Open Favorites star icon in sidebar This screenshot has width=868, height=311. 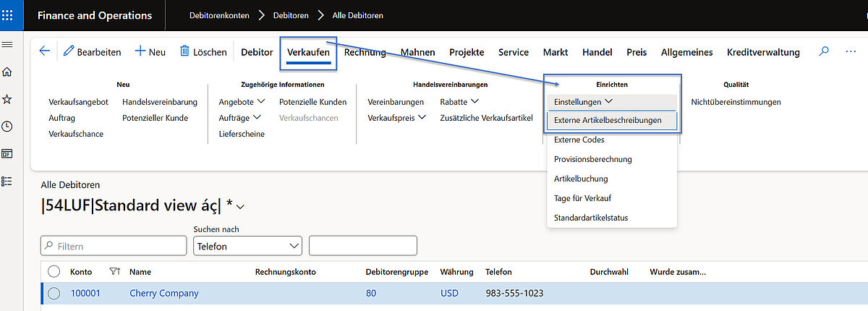click(x=7, y=99)
